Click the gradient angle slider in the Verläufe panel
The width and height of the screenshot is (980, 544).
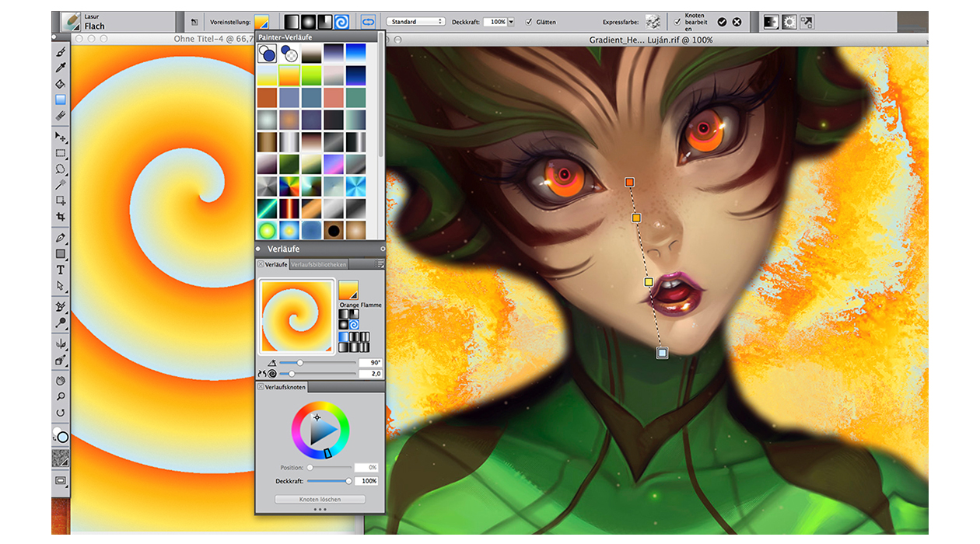299,363
